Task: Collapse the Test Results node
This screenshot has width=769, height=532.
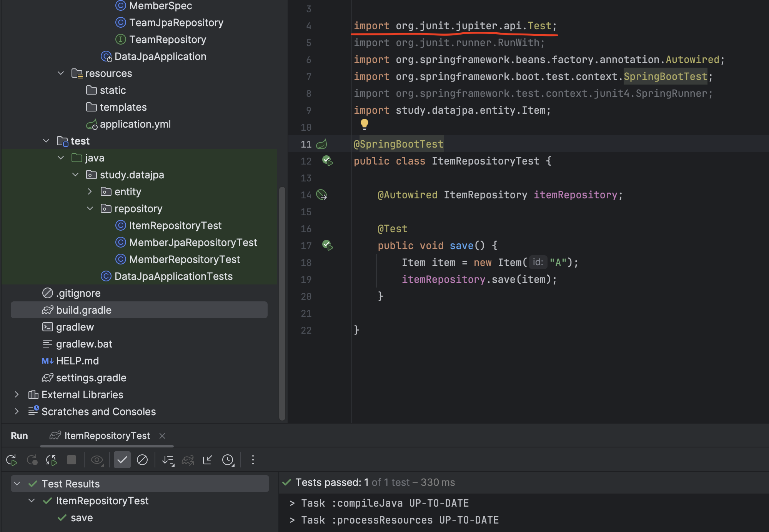Action: (17, 484)
